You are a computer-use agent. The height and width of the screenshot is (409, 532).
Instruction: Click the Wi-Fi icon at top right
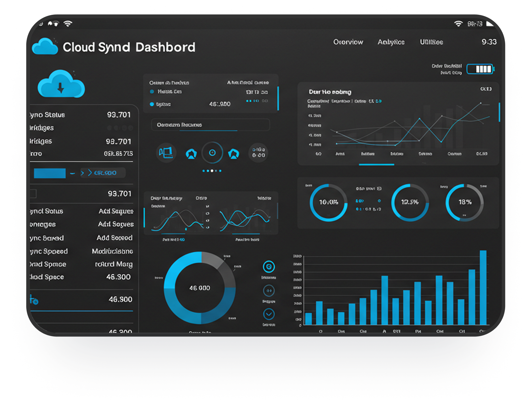coord(458,24)
